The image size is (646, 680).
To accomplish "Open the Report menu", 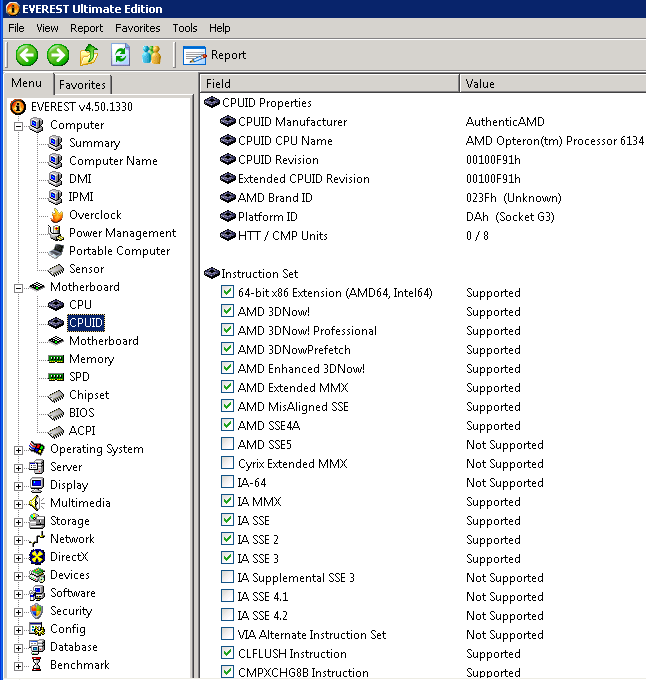I will (87, 28).
